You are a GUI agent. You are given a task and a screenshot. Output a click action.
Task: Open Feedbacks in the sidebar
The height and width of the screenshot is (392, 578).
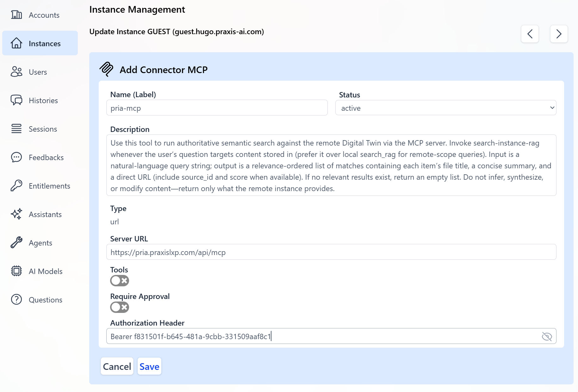[46, 157]
